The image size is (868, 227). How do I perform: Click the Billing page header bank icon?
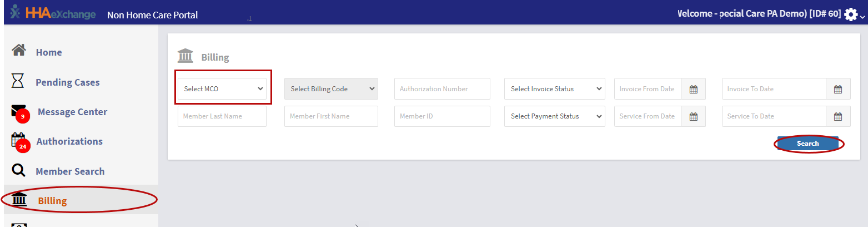[185, 56]
